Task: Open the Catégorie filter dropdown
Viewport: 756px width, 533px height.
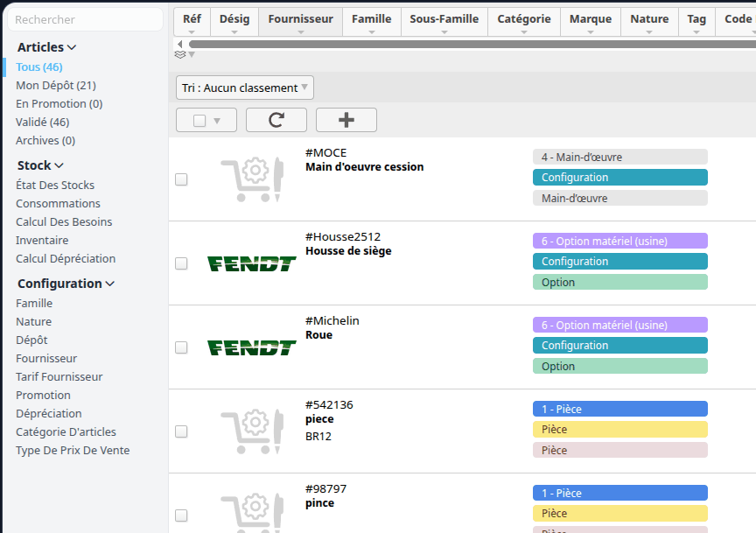Action: click(524, 22)
